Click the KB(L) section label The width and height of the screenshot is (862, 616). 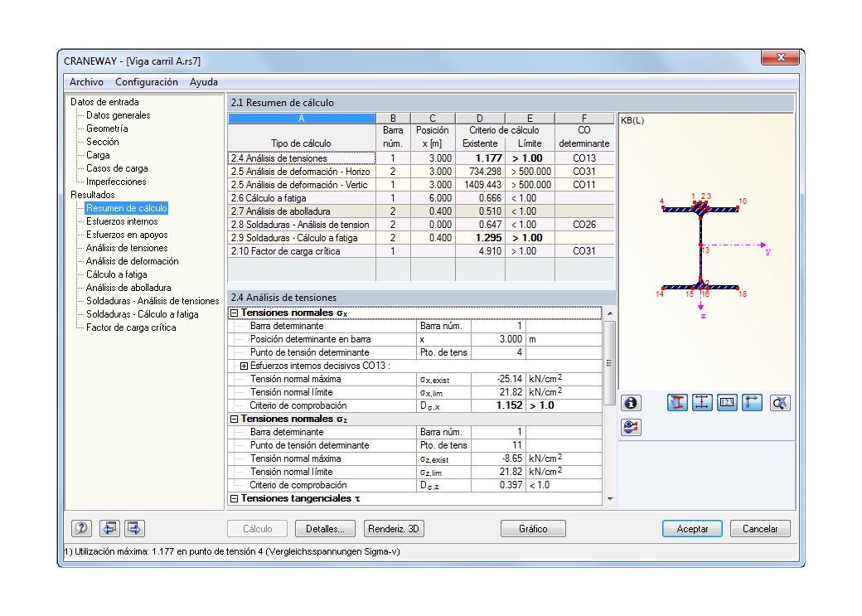(x=632, y=120)
